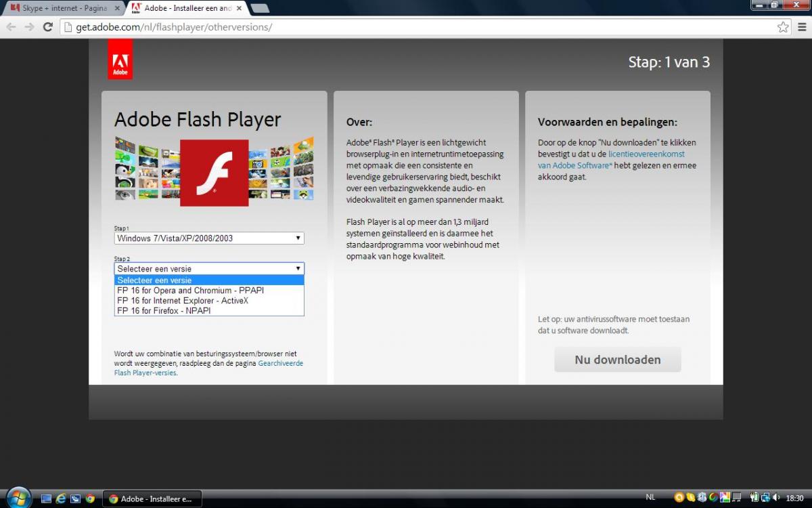
Task: Open a new tab with the new-tab button
Action: click(x=259, y=8)
